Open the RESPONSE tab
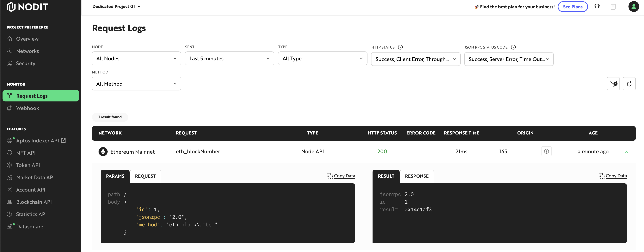This screenshot has height=252, width=644. tap(417, 176)
